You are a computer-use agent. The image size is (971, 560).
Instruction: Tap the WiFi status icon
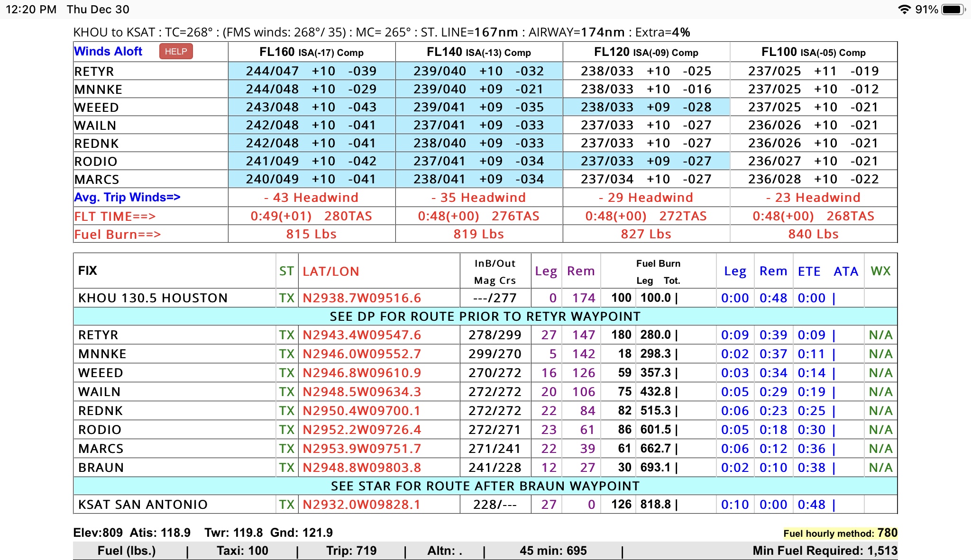(x=905, y=9)
